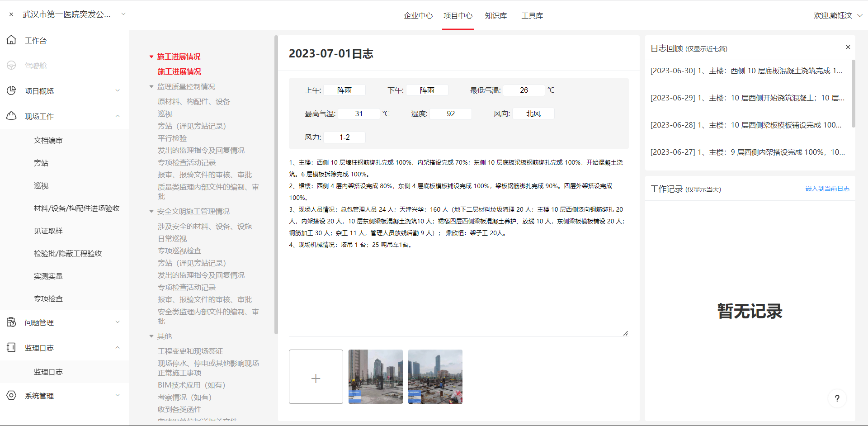Open the 2023-06-28 log entry
The image size is (868, 426).
[x=746, y=125]
